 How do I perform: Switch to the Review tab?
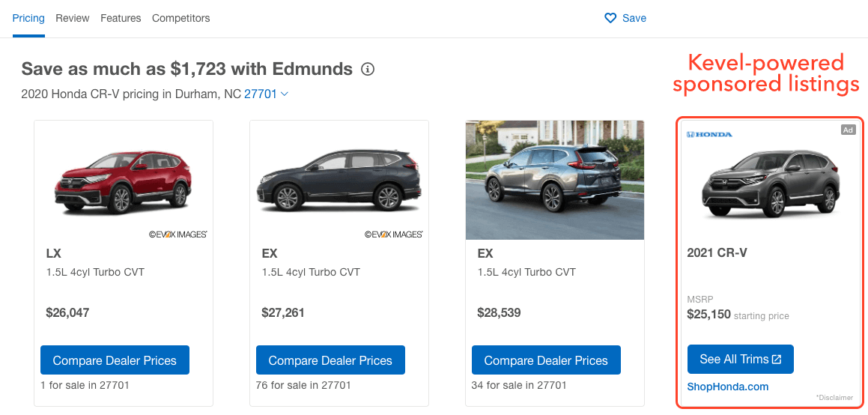pos(73,18)
